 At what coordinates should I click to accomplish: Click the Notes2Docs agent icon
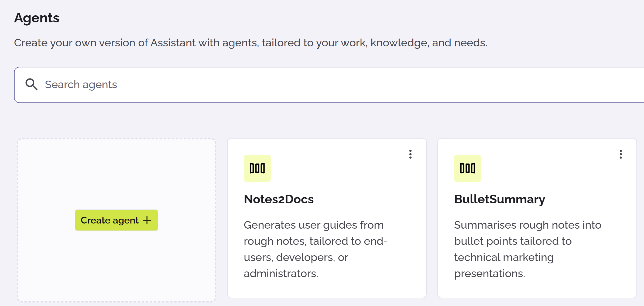point(257,168)
